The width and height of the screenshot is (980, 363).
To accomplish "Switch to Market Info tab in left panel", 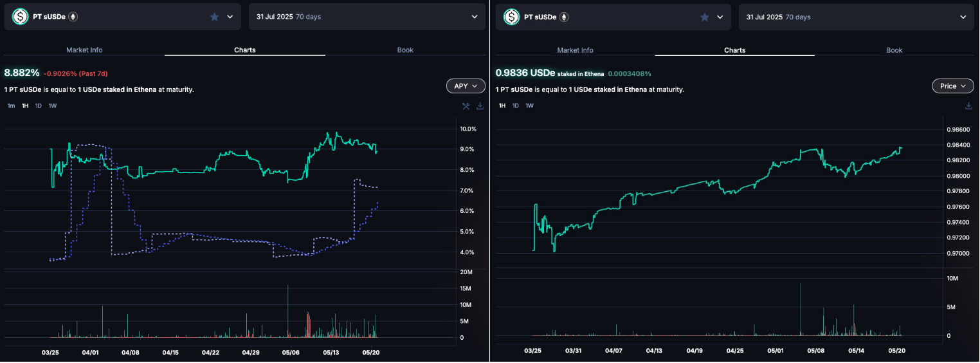I will [x=84, y=50].
